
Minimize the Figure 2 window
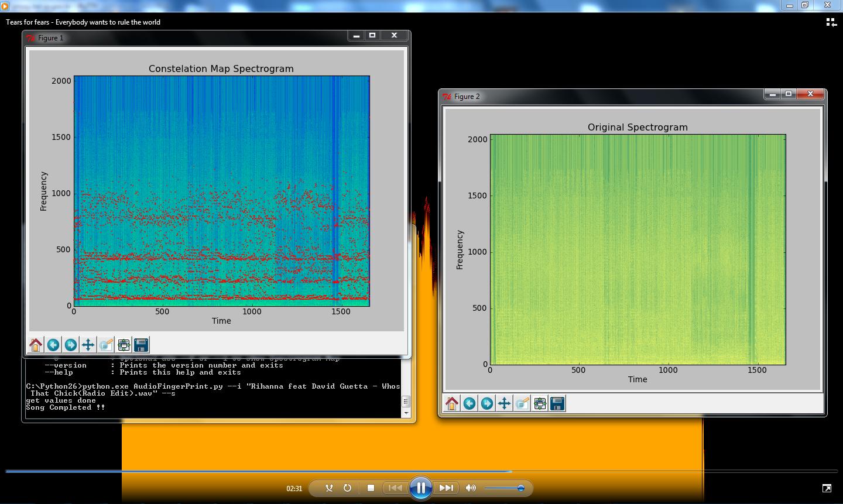click(772, 94)
